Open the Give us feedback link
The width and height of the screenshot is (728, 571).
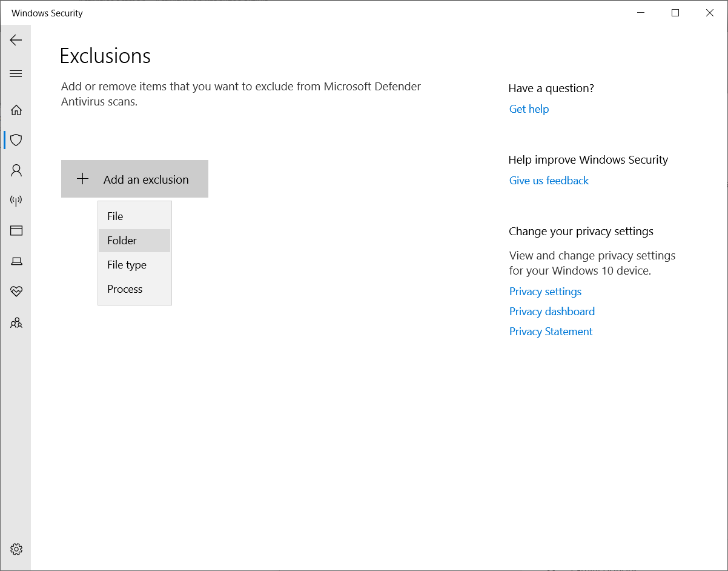click(549, 181)
